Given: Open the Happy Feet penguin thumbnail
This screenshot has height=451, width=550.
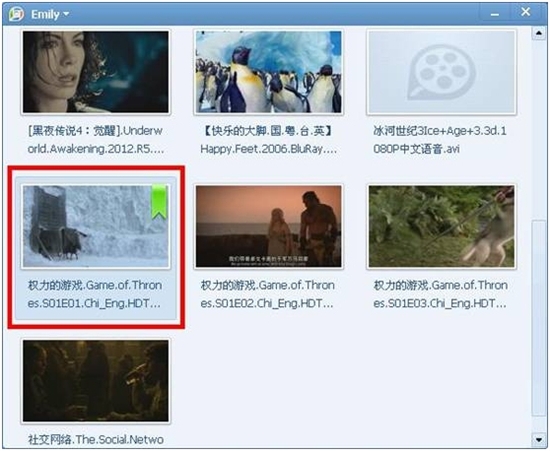Looking at the screenshot, I should [x=268, y=72].
